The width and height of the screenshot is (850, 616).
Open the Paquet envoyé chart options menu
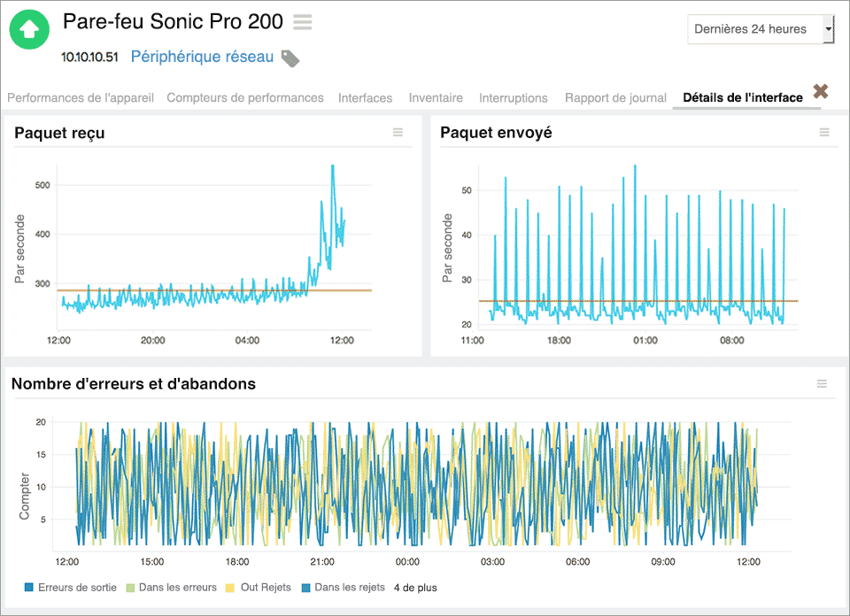[x=824, y=132]
